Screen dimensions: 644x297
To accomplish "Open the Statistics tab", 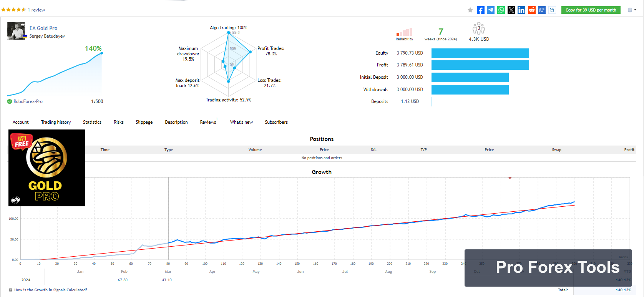I will tap(92, 122).
